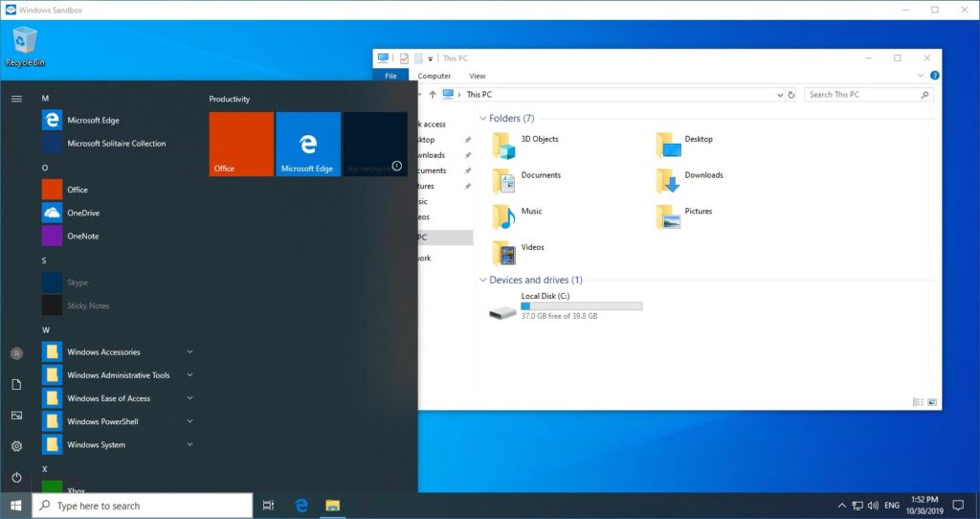The image size is (980, 519).
Task: Click the volume icon in tray
Action: 873,506
